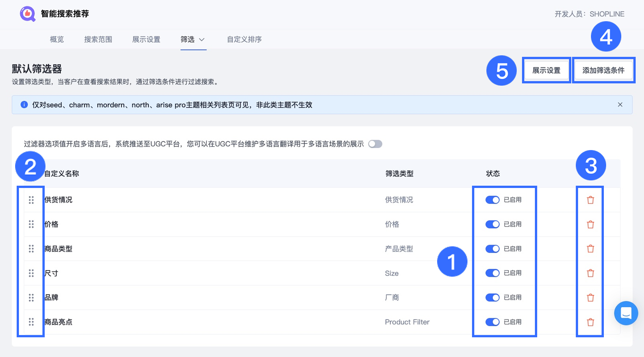Go to the 搜索范围 tab
The width and height of the screenshot is (644, 357).
pos(98,39)
